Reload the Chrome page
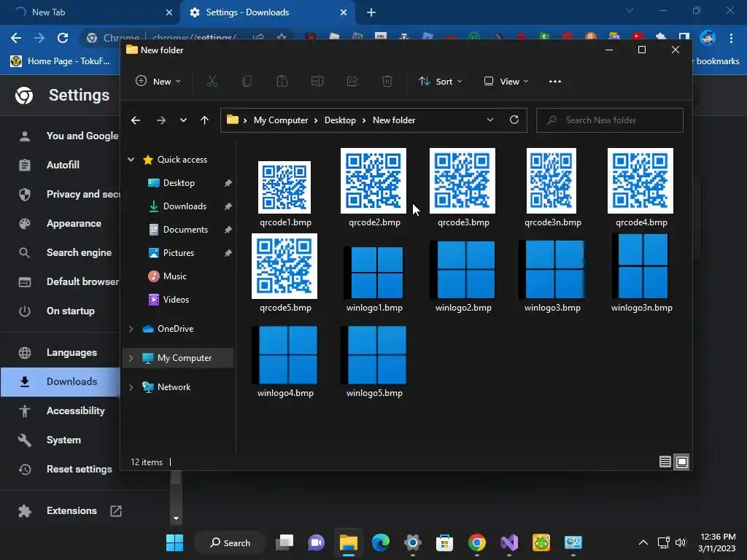This screenshot has height=560, width=747. (63, 38)
